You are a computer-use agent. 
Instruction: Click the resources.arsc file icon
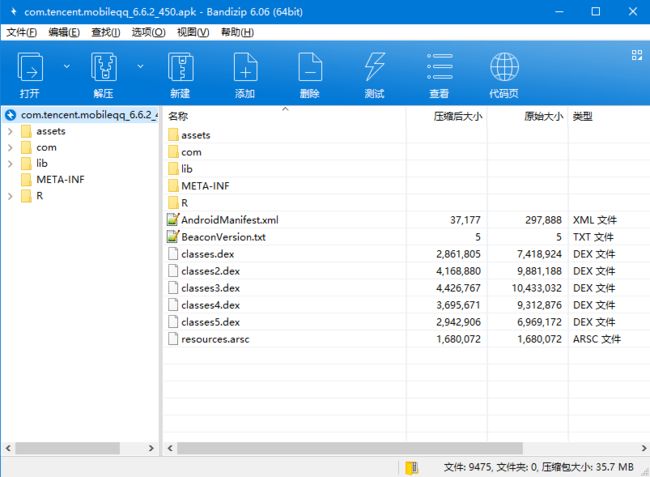(173, 339)
